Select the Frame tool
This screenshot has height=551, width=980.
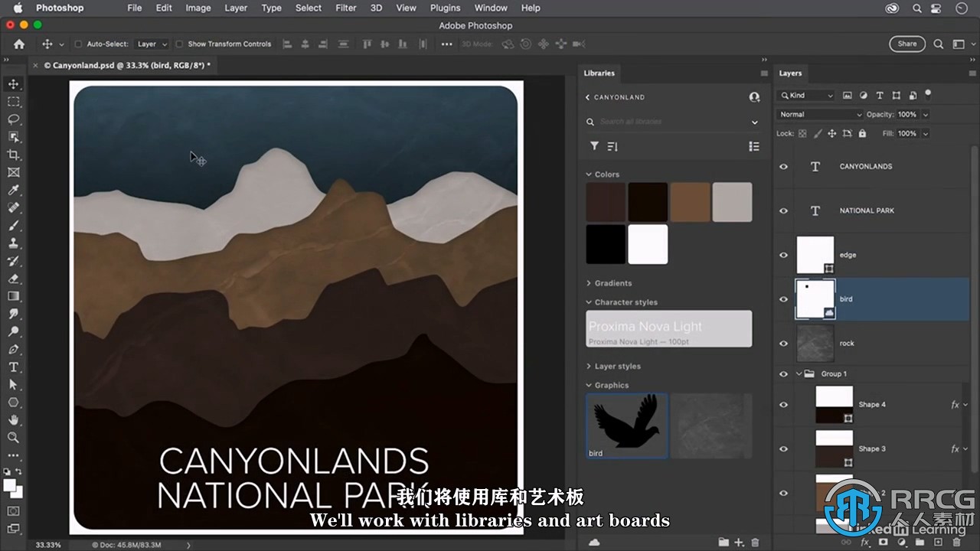(13, 172)
